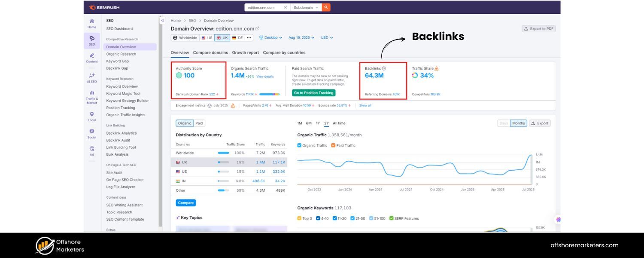Toggle the Top 3 keywords checkbox
644x258 pixels.
click(299, 218)
